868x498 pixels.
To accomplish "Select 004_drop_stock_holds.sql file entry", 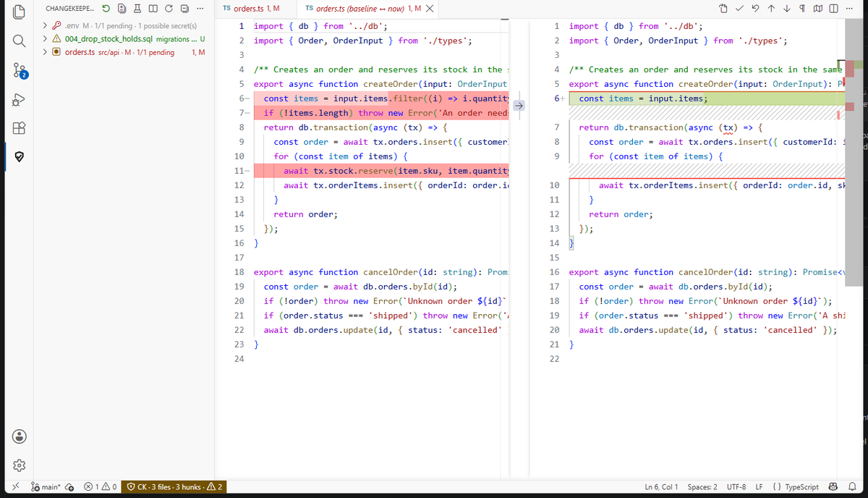I will coord(109,39).
